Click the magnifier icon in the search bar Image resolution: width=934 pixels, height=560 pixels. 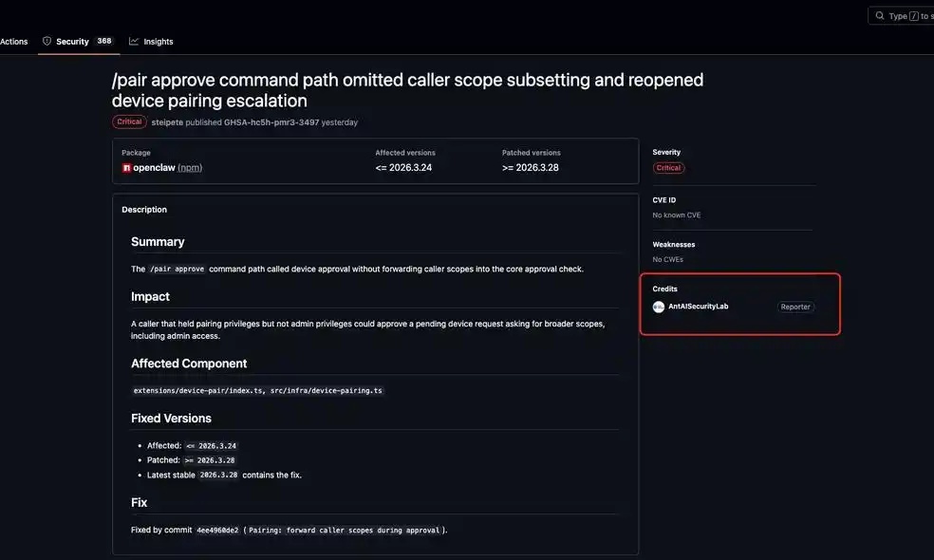tap(878, 14)
